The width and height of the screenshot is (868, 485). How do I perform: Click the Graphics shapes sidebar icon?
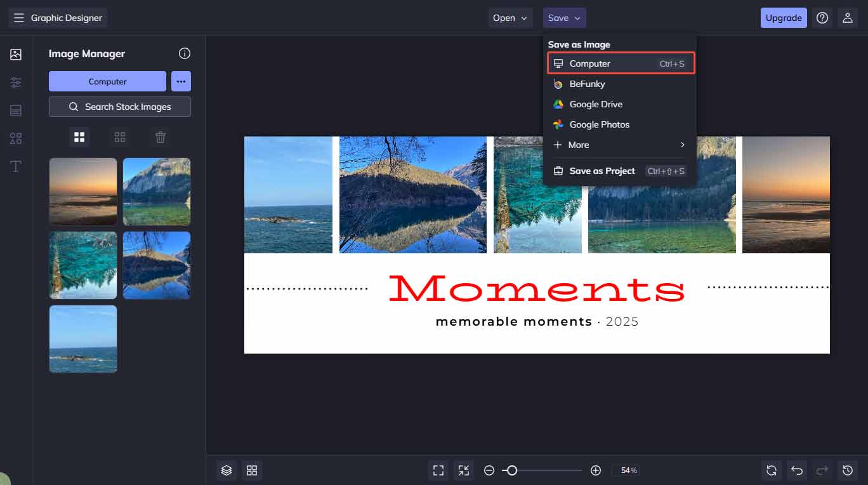16,138
